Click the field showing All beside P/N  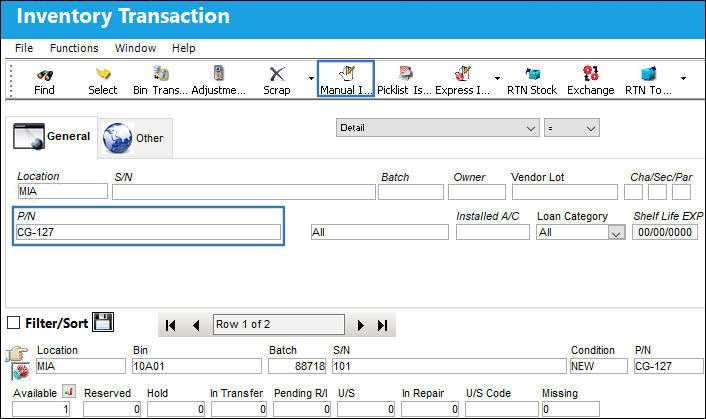pyautogui.click(x=380, y=232)
